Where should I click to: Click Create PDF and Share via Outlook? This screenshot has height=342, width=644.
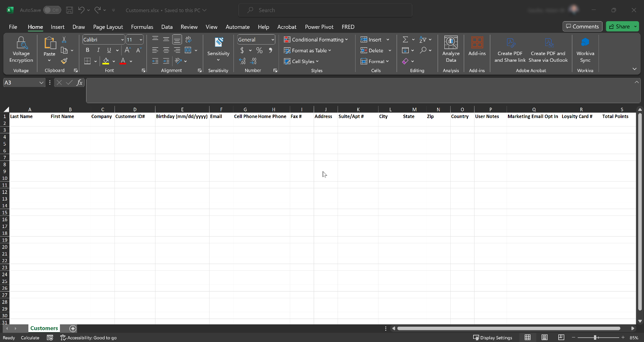[548, 50]
